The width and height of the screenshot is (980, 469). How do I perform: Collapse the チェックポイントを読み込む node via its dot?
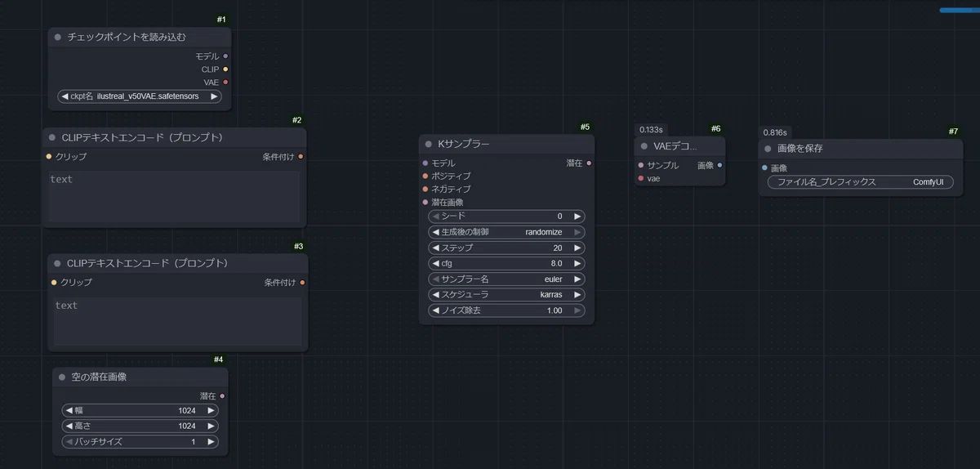58,37
